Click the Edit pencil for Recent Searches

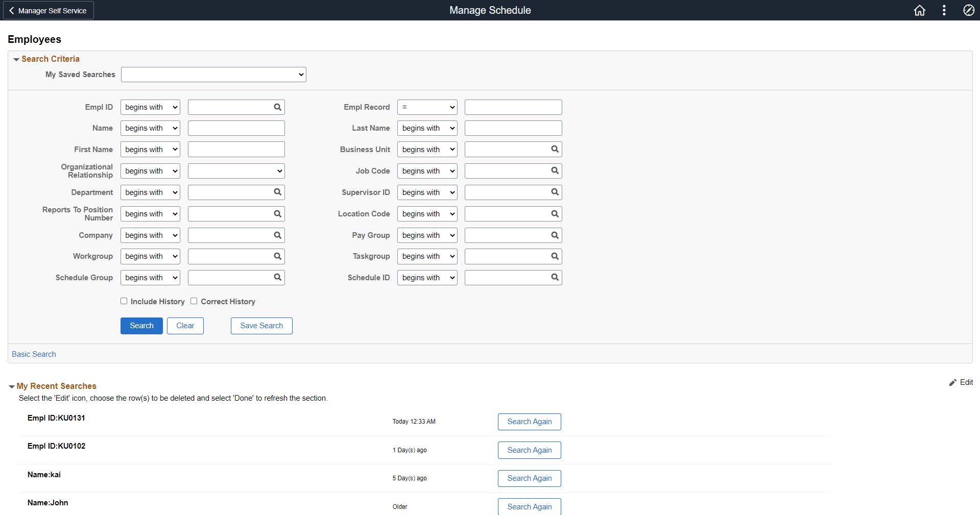coord(954,382)
